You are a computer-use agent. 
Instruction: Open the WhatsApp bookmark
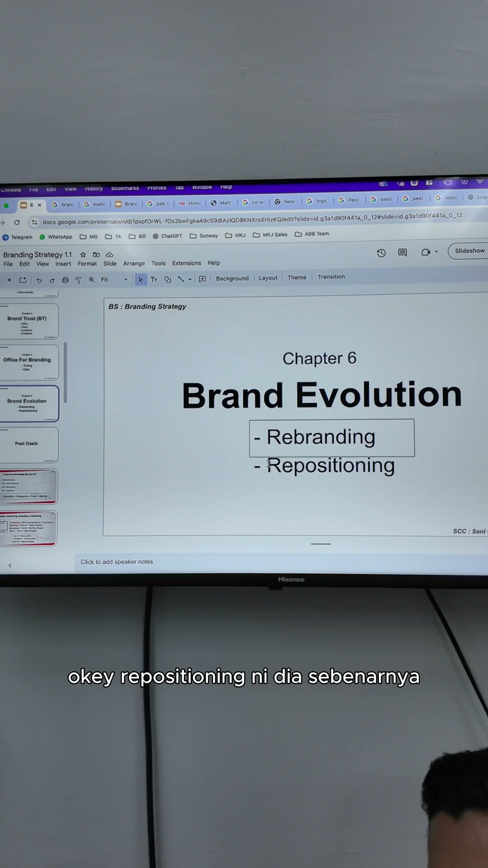tap(56, 237)
